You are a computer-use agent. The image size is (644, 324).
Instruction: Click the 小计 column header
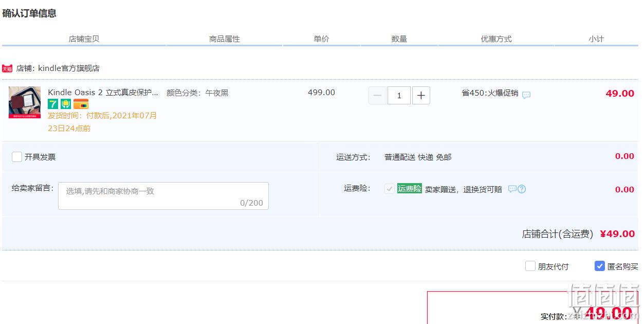coord(596,39)
